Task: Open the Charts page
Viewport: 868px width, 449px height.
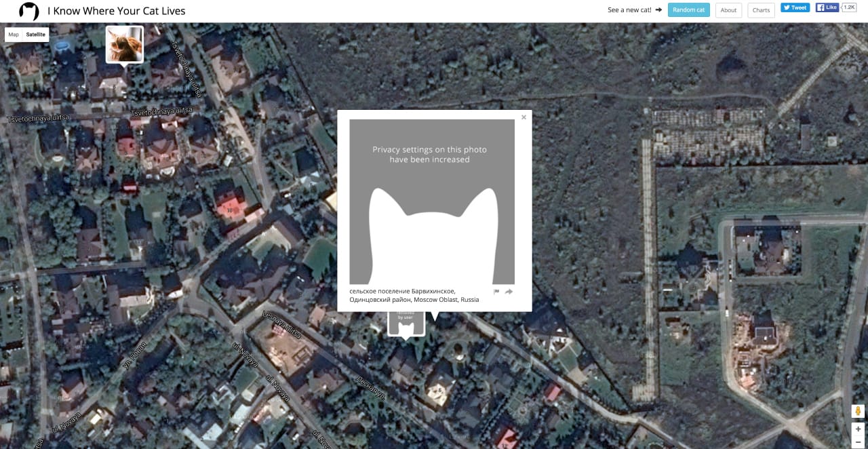Action: 761,9
